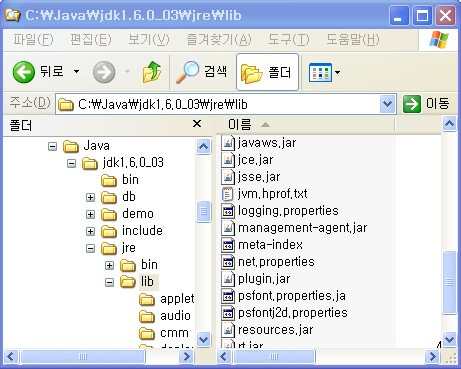Click the title bar folder icon
This screenshot has height=369, width=461.
pos(12,15)
